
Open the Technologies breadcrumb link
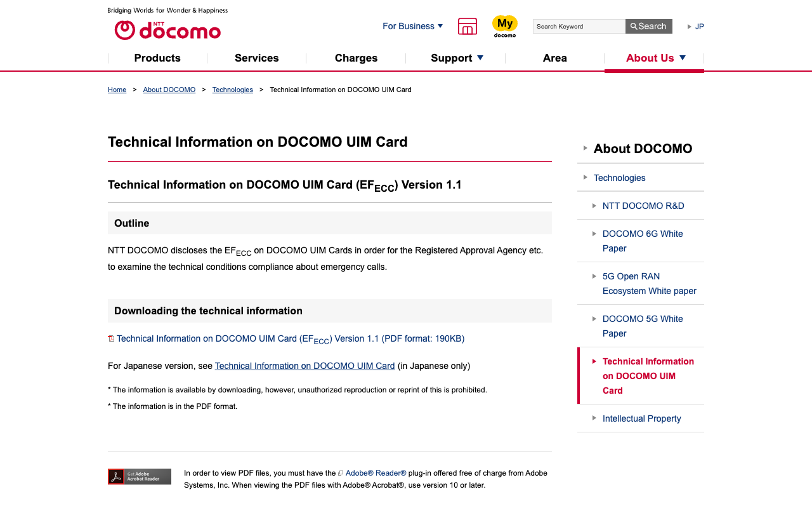tap(233, 90)
